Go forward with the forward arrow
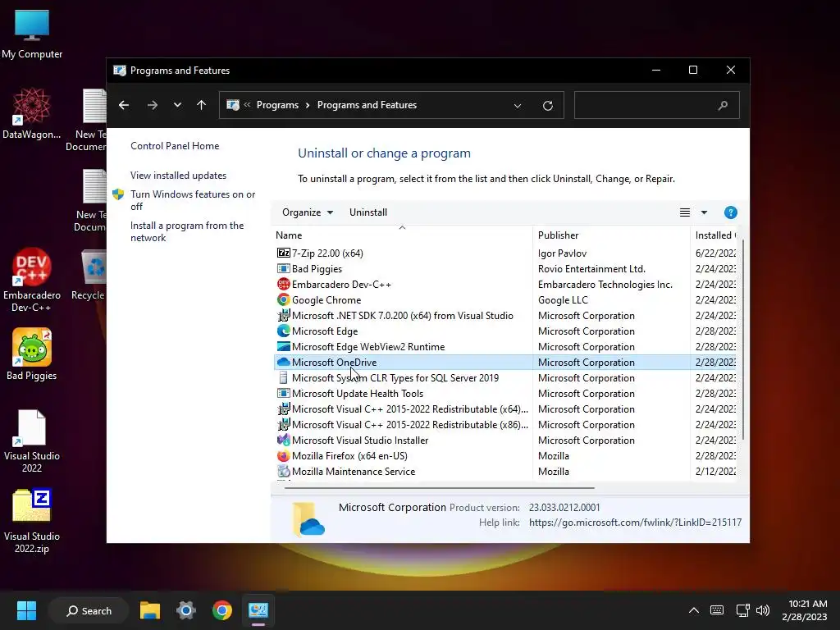The width and height of the screenshot is (840, 630). [x=153, y=105]
